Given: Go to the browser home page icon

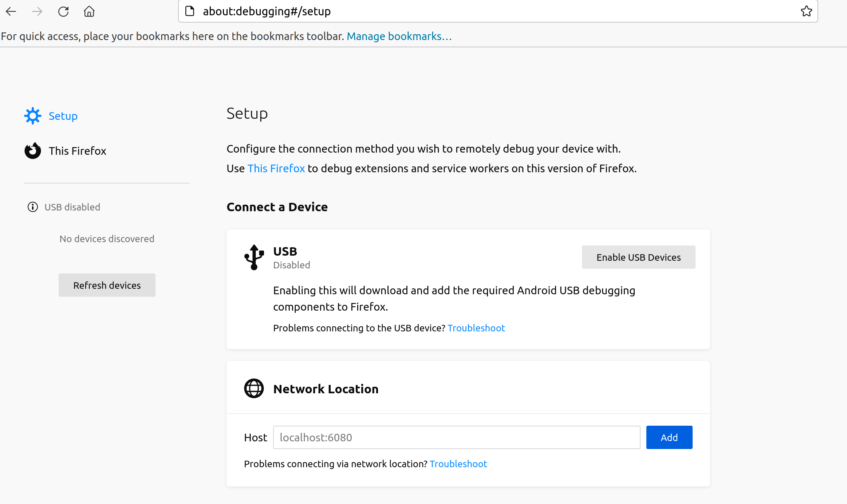Looking at the screenshot, I should 89,11.
